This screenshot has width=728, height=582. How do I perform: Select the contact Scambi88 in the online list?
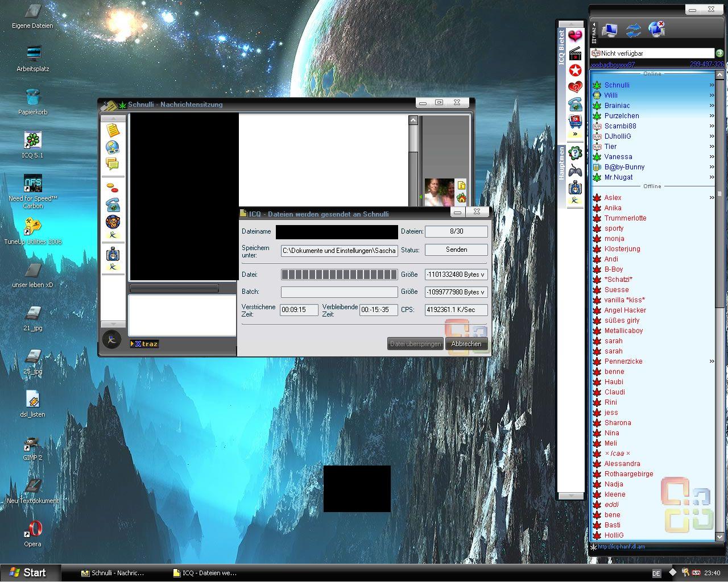click(620, 126)
